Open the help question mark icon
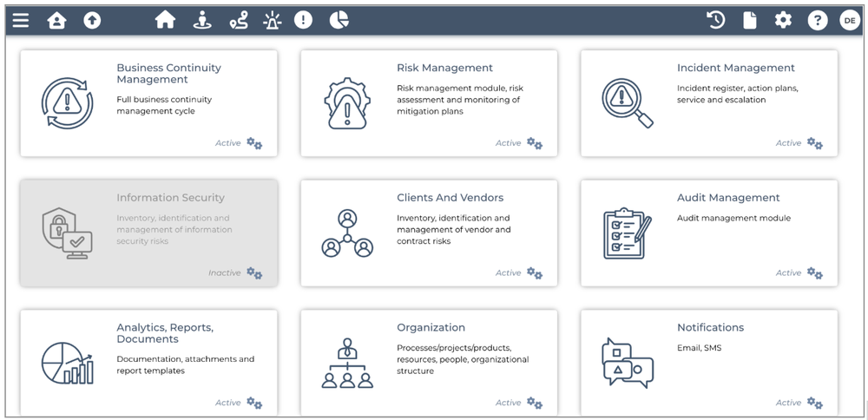Image resolution: width=868 pixels, height=420 pixels. click(817, 20)
